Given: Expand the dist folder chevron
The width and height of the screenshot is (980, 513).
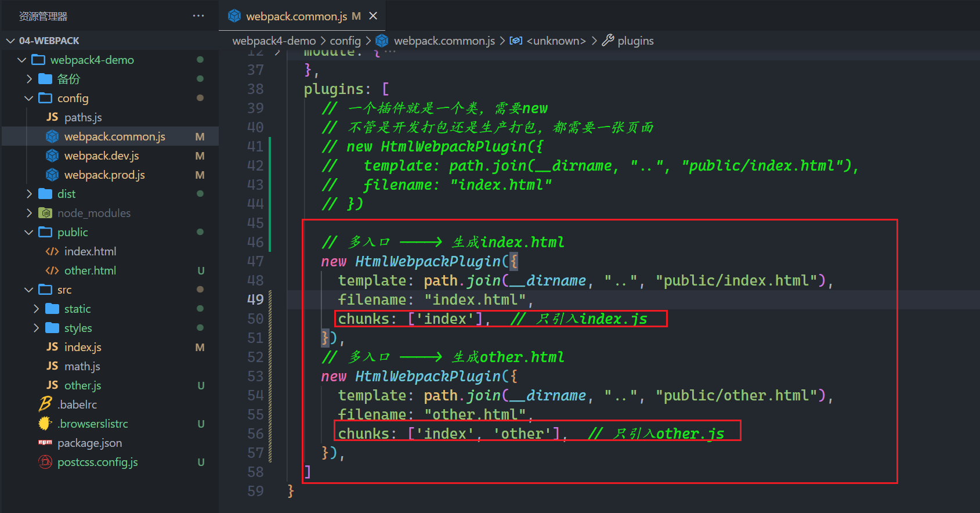Looking at the screenshot, I should click(x=29, y=194).
